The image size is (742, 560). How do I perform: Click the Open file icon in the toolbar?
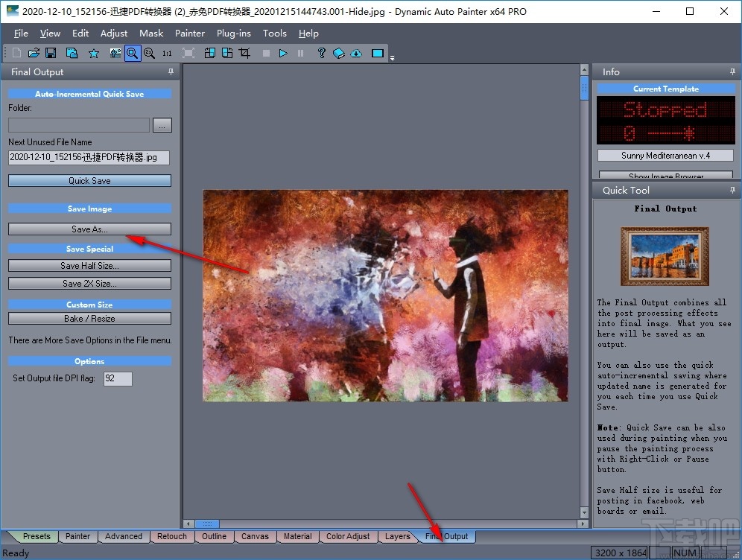33,53
